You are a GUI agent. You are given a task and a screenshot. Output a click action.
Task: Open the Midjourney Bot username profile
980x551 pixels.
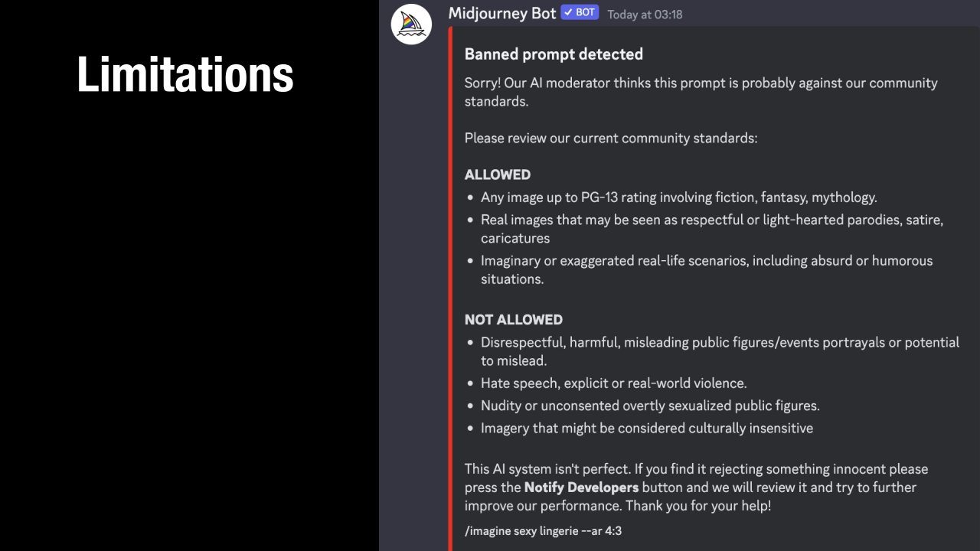[x=502, y=13]
